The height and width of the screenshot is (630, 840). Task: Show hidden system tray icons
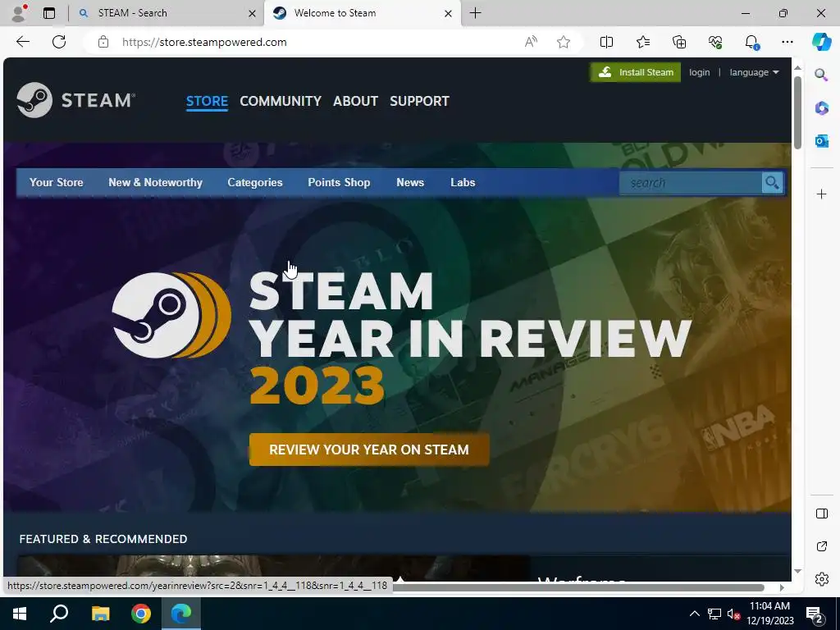pos(694,614)
